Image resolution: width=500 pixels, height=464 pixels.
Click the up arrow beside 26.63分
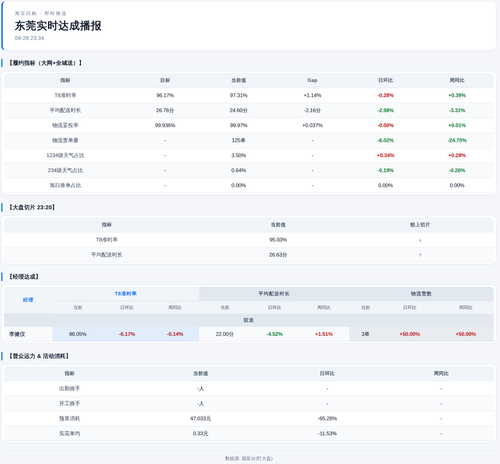(420, 255)
